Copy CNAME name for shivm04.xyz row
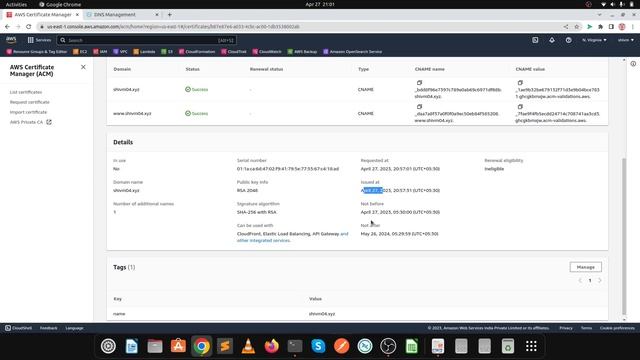The image size is (640, 360). [x=419, y=83]
